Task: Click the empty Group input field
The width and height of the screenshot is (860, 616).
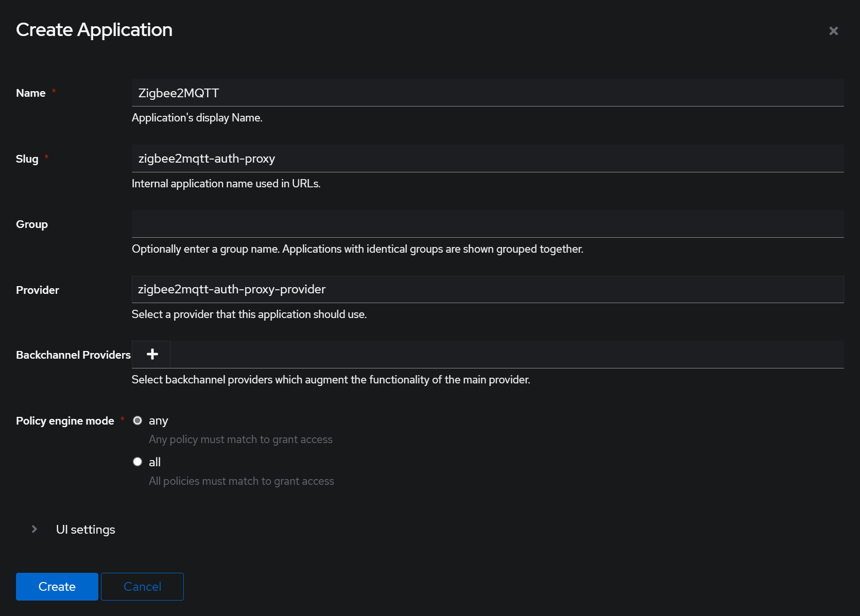Action: coord(488,224)
